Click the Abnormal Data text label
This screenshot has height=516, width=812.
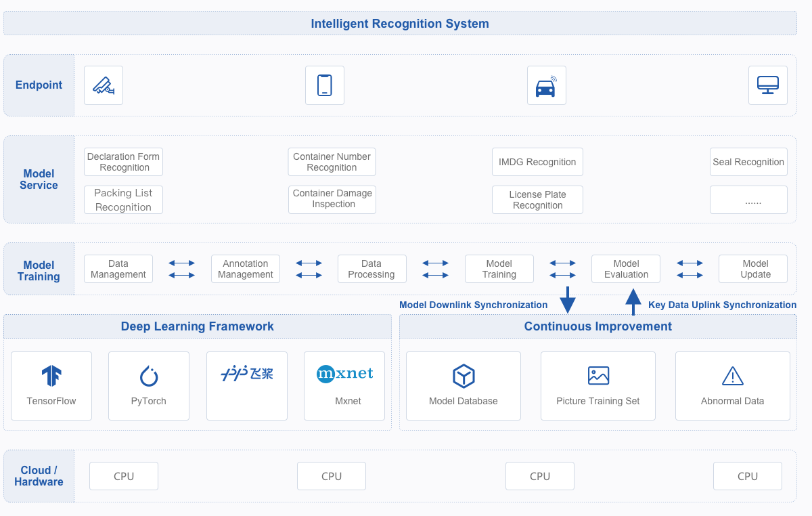click(733, 401)
